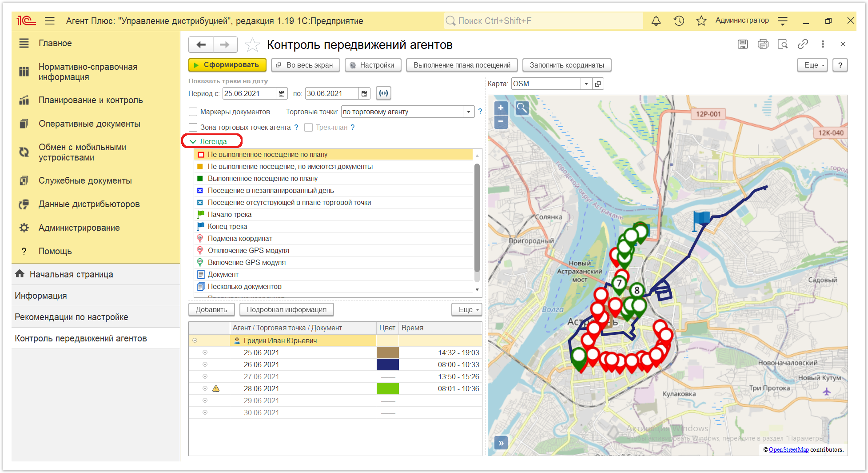Select legend row Начало трека

tap(334, 215)
